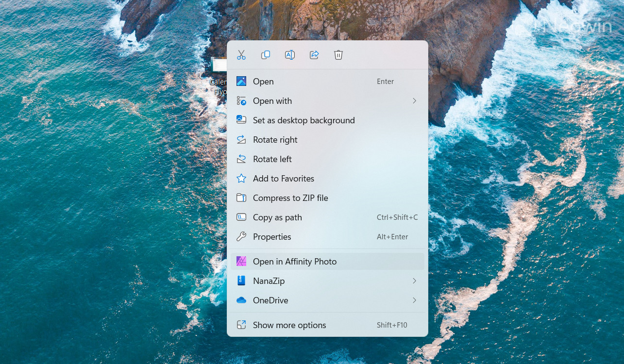The width and height of the screenshot is (624, 364).
Task: Choose Rotate left
Action: click(327, 159)
